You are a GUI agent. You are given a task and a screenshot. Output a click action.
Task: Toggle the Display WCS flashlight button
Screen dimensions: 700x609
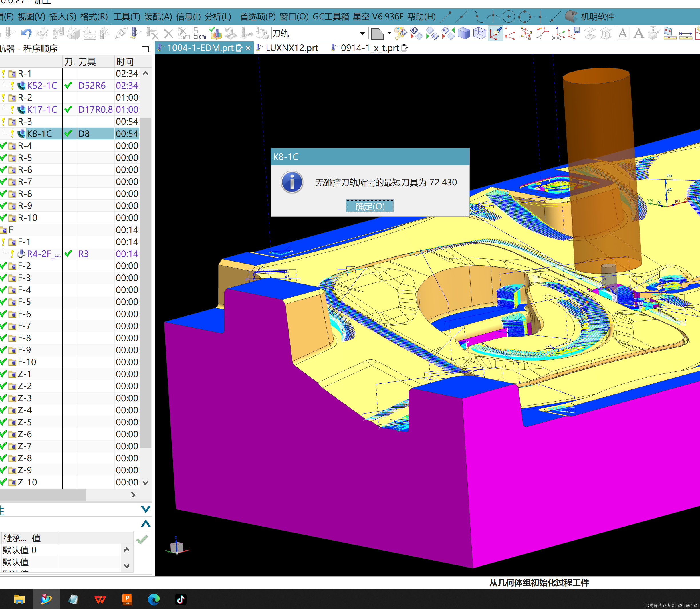point(495,33)
